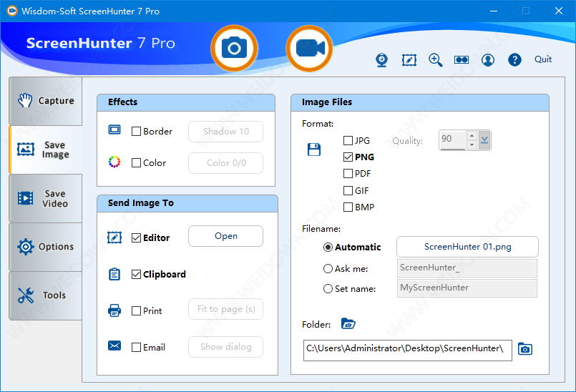Enable the Color effect checkbox
Screen dimensions: 576x392
coord(136,163)
